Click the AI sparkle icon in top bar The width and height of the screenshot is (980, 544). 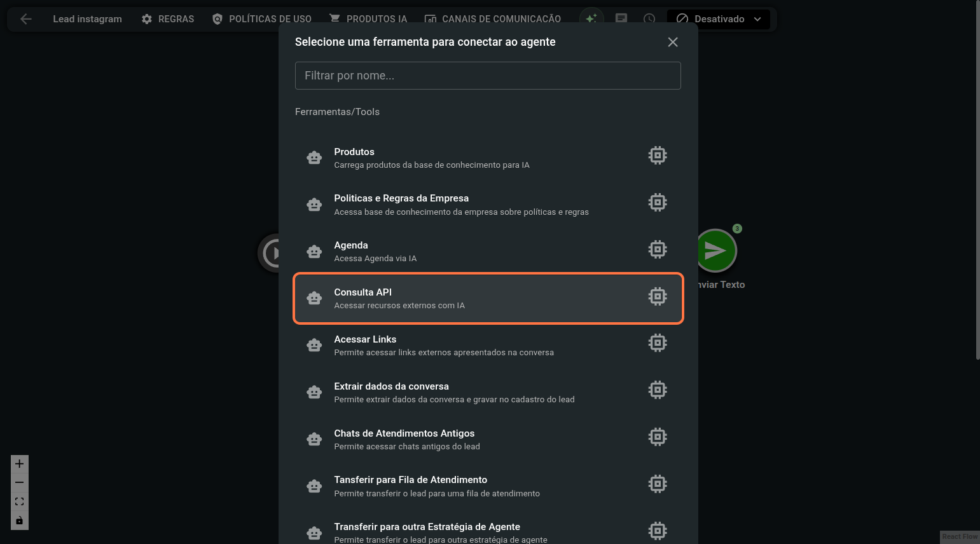(591, 18)
